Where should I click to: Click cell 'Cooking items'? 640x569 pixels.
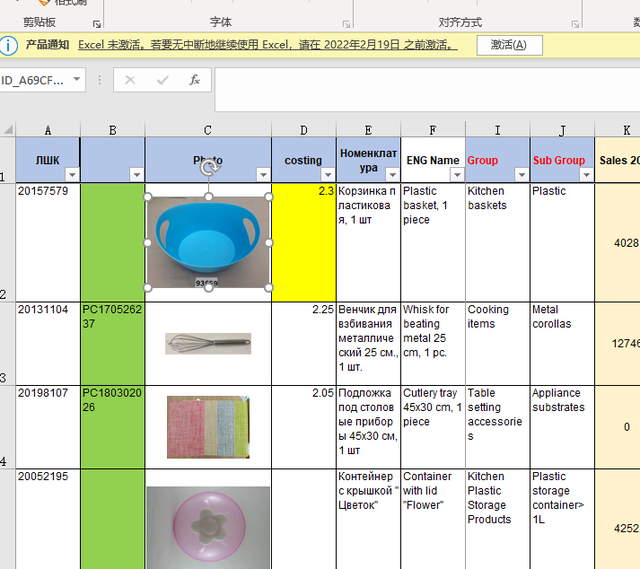[498, 344]
